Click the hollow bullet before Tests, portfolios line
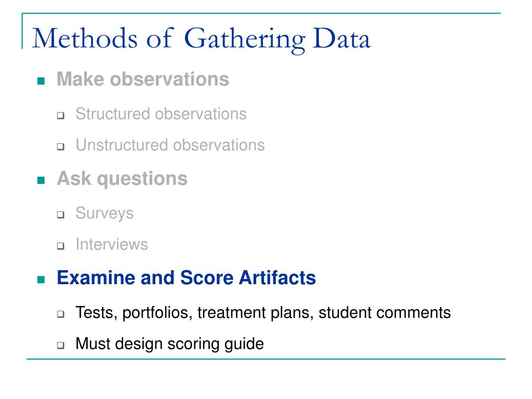Viewport: 532px width, 399px height. tap(61, 314)
